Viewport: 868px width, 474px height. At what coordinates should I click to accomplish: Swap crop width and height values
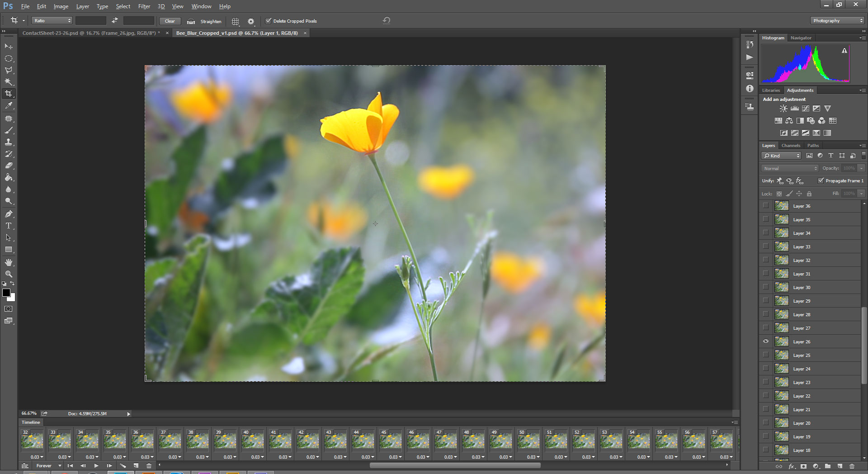(115, 20)
